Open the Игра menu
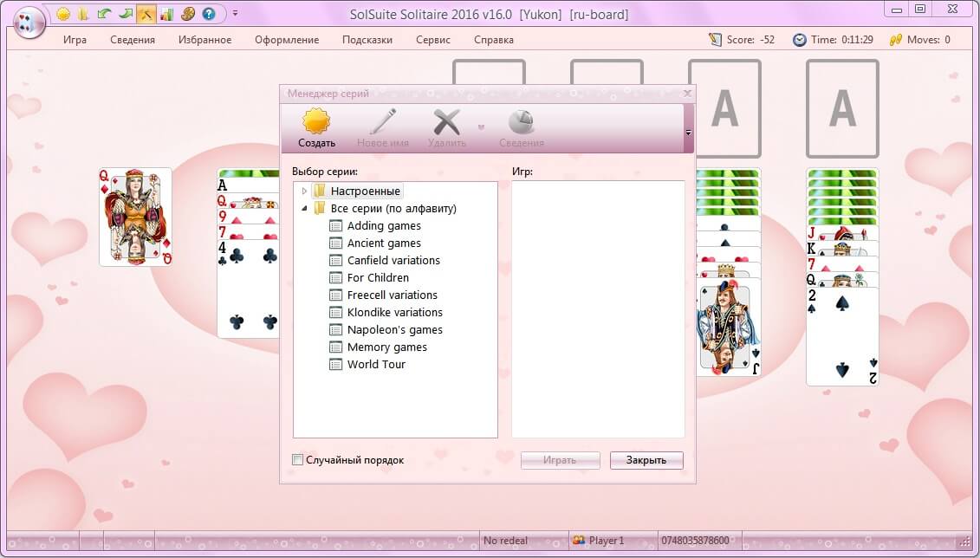980x558 pixels. [75, 39]
